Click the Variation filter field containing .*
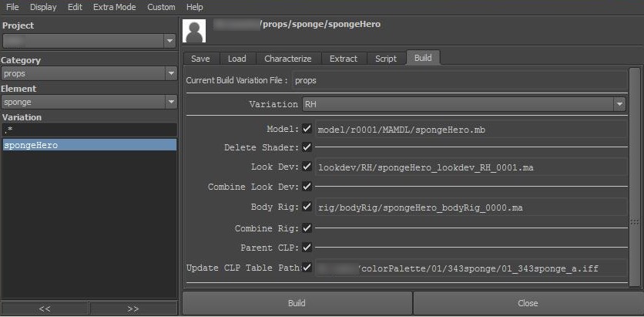 point(89,130)
